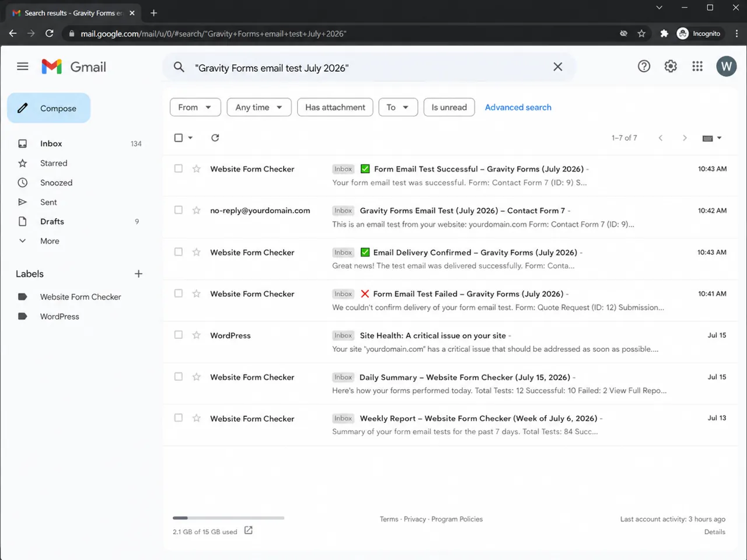The height and width of the screenshot is (560, 747).
Task: Open the From filter dropdown
Action: [x=195, y=107]
